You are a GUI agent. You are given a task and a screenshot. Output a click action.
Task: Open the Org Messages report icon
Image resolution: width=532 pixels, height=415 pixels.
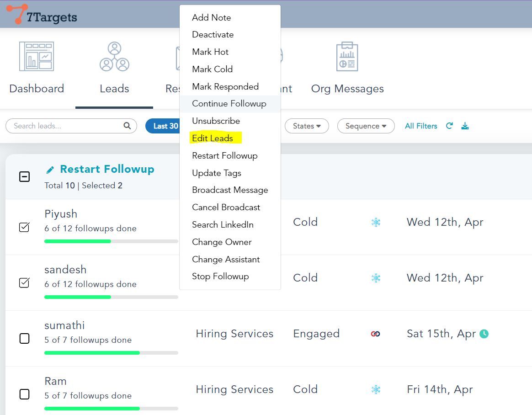[x=347, y=57]
